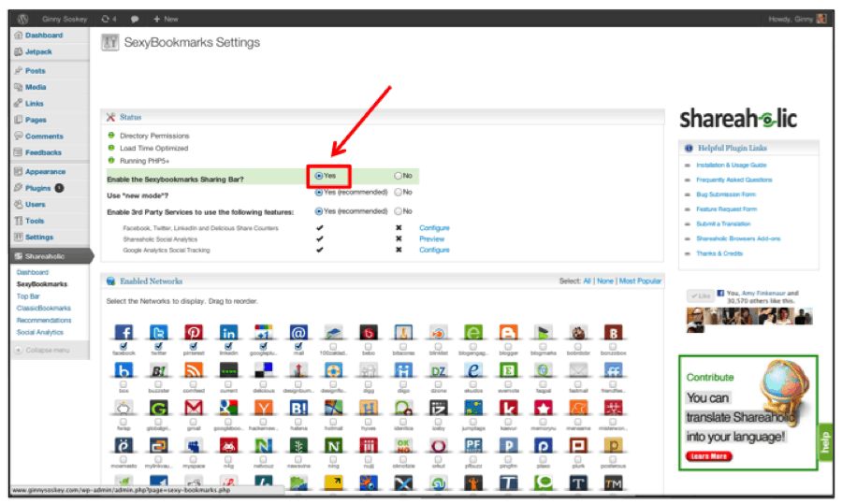
Task: Select All networks link
Action: click(x=587, y=281)
